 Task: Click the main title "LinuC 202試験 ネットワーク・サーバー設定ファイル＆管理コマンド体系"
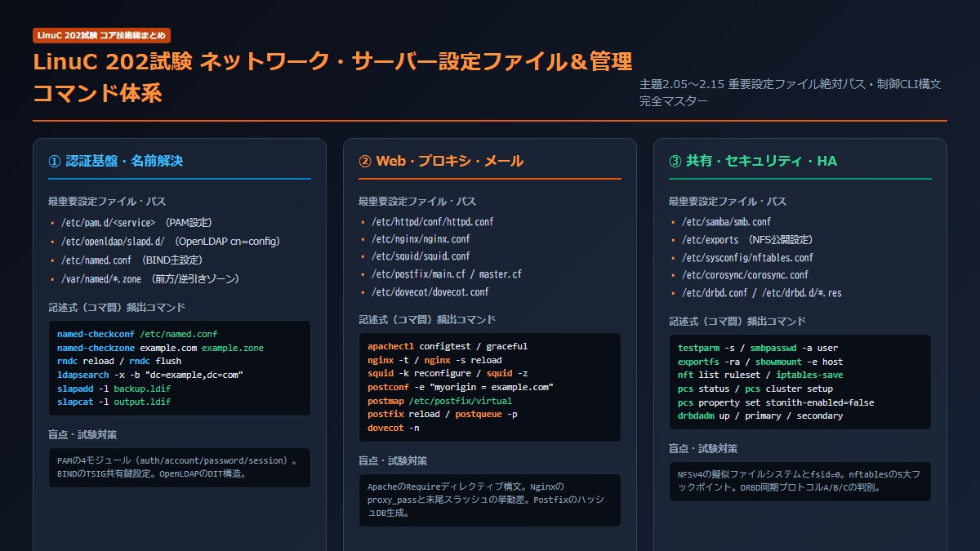click(x=332, y=77)
